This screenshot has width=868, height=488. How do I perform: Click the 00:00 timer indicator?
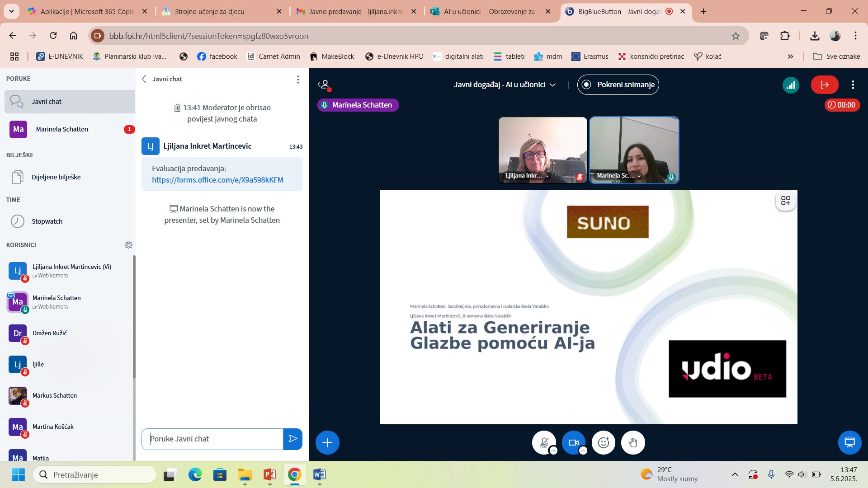(x=842, y=105)
